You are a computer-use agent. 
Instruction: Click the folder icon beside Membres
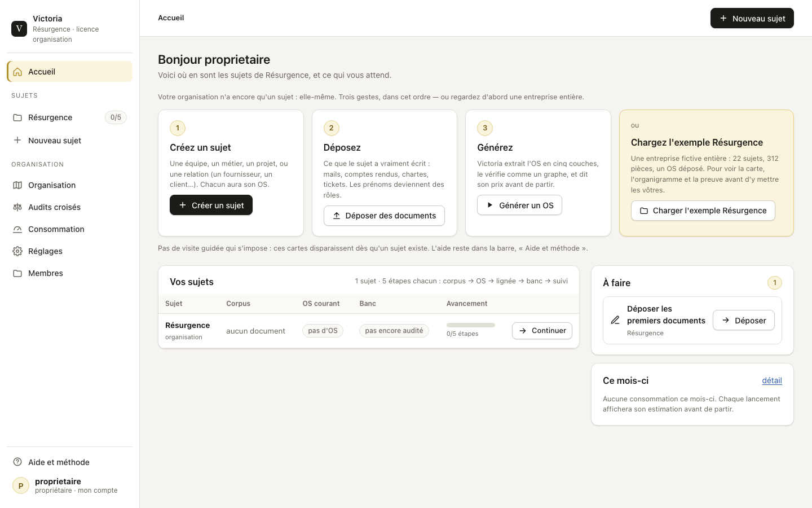[x=17, y=273]
